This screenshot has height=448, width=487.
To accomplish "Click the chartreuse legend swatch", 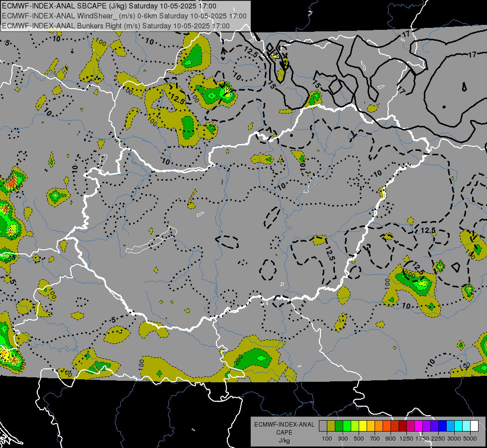I will (355, 426).
